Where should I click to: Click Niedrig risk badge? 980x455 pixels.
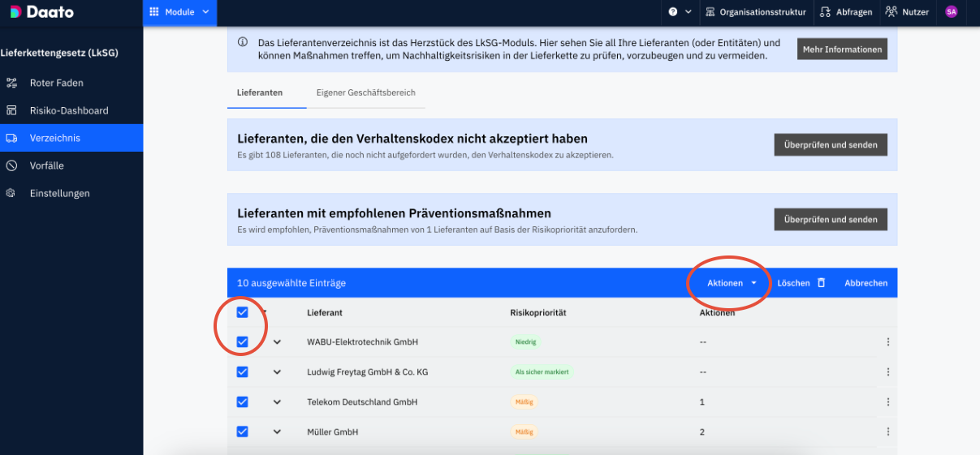525,342
